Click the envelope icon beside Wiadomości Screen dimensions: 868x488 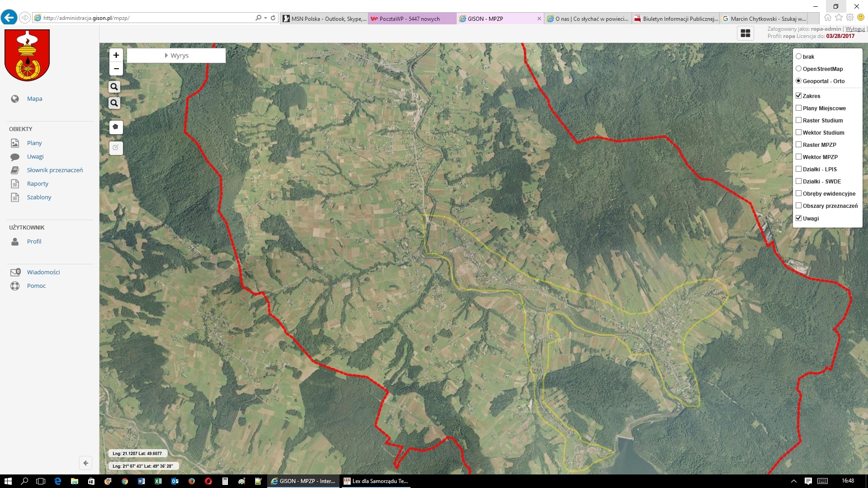click(15, 272)
